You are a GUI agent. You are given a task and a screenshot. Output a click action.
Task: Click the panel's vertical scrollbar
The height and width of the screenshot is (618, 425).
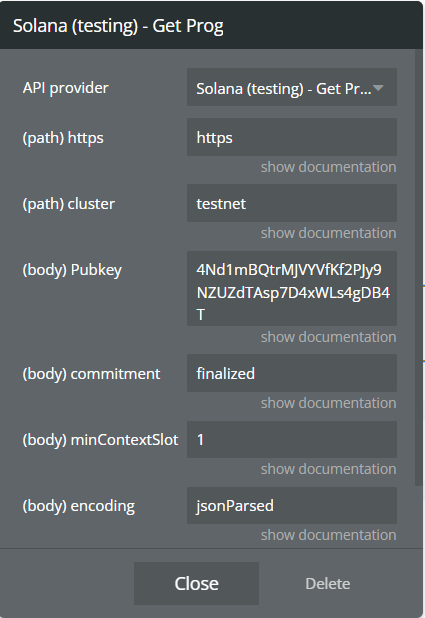(418, 268)
